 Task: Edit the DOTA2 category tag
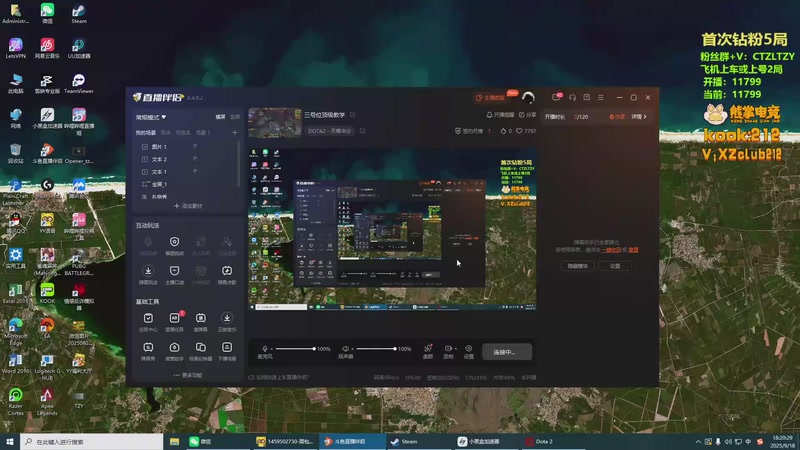click(x=363, y=131)
